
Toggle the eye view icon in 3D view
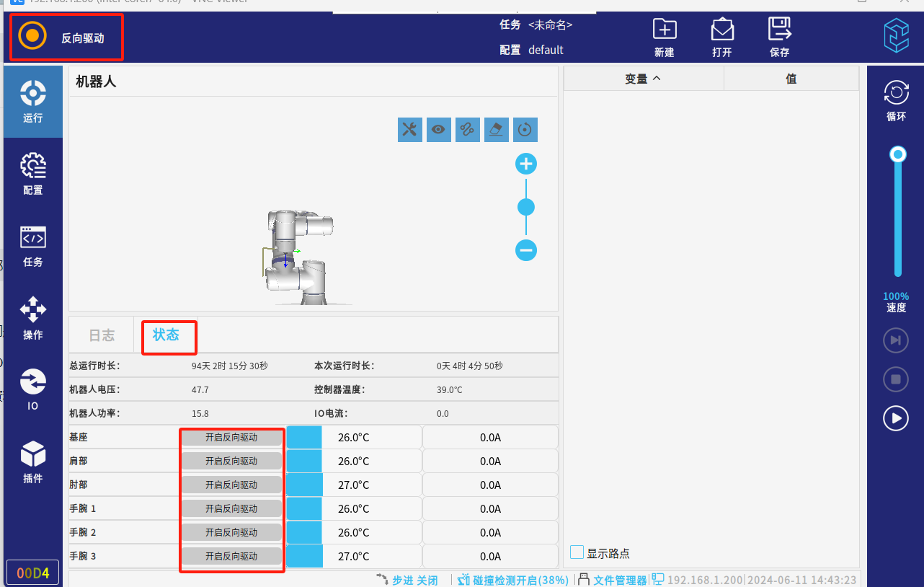click(x=438, y=130)
